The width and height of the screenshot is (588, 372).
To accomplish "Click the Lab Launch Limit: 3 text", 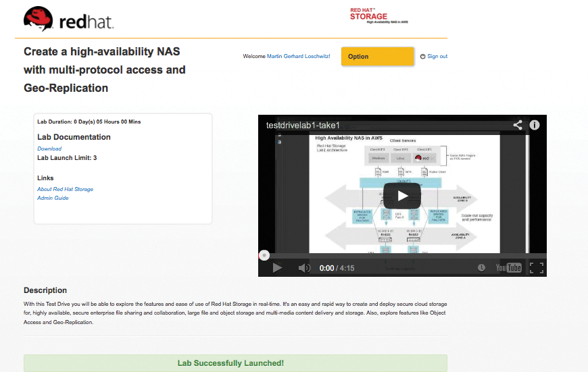I will coord(67,158).
